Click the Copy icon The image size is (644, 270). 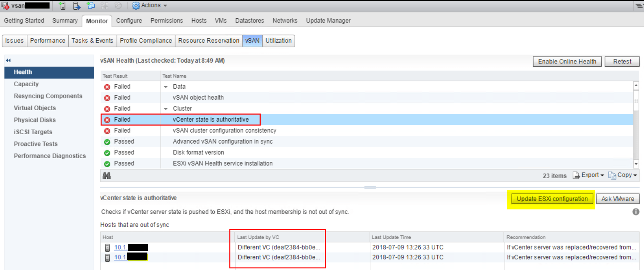coord(612,175)
